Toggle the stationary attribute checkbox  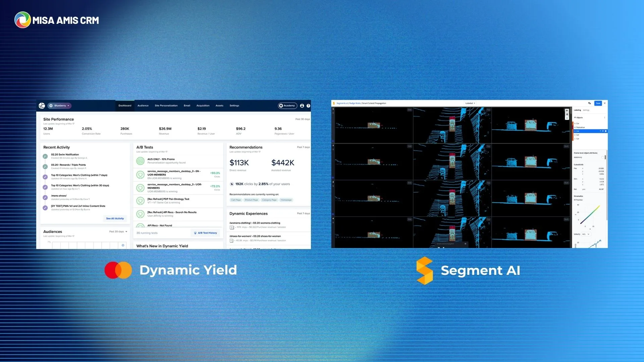602,157
